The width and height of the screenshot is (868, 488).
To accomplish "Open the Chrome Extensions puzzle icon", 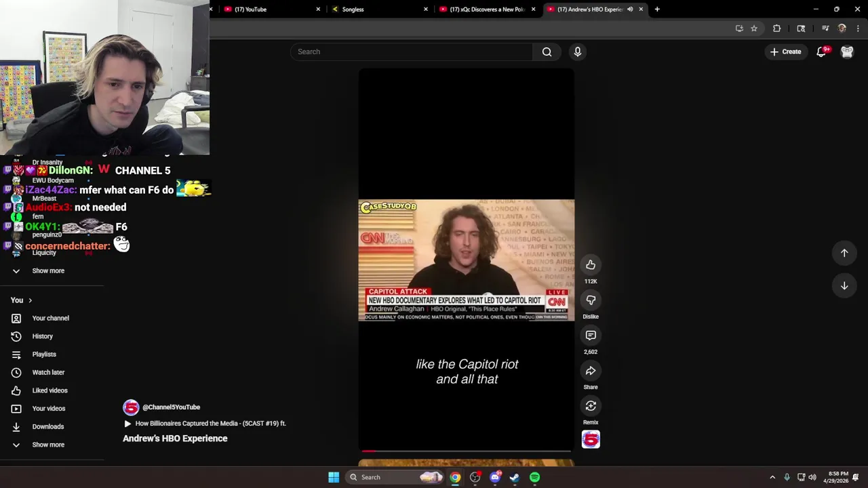I will tap(777, 28).
